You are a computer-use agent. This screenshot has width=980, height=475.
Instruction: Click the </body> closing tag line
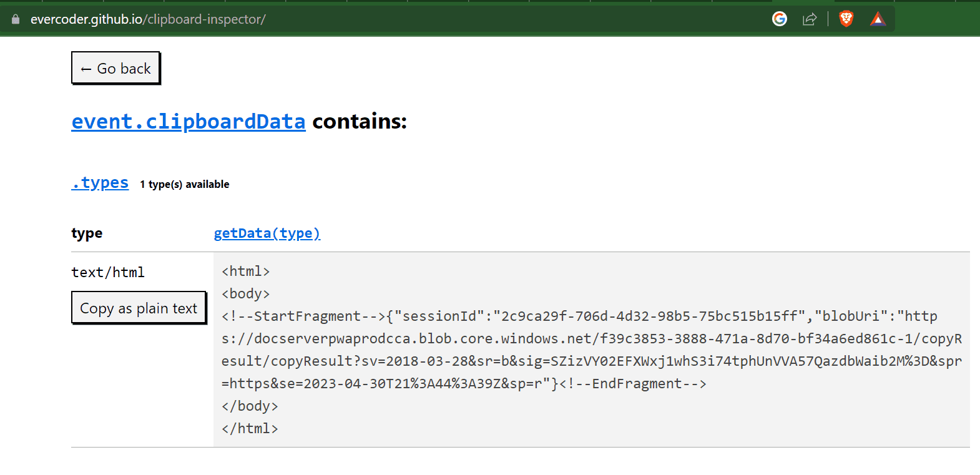[x=250, y=406]
